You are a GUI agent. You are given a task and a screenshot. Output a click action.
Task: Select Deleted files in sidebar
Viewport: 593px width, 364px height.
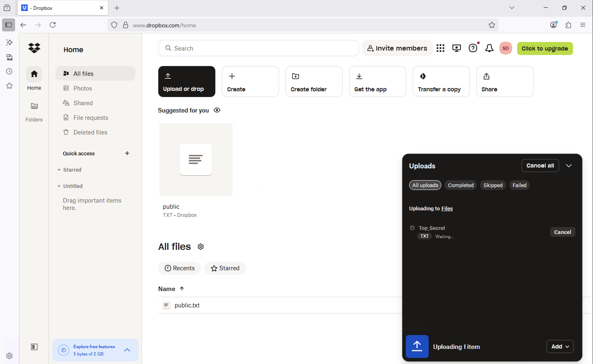coord(90,132)
